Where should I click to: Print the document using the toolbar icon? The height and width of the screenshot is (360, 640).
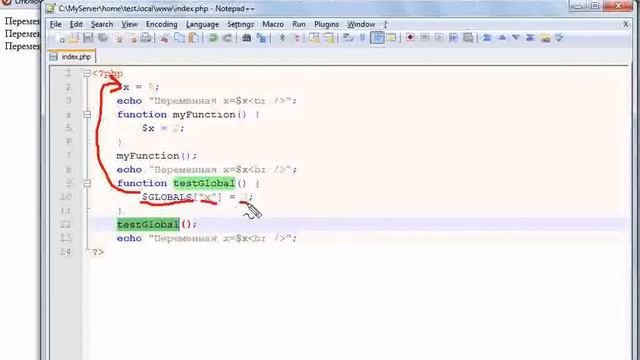(146, 38)
